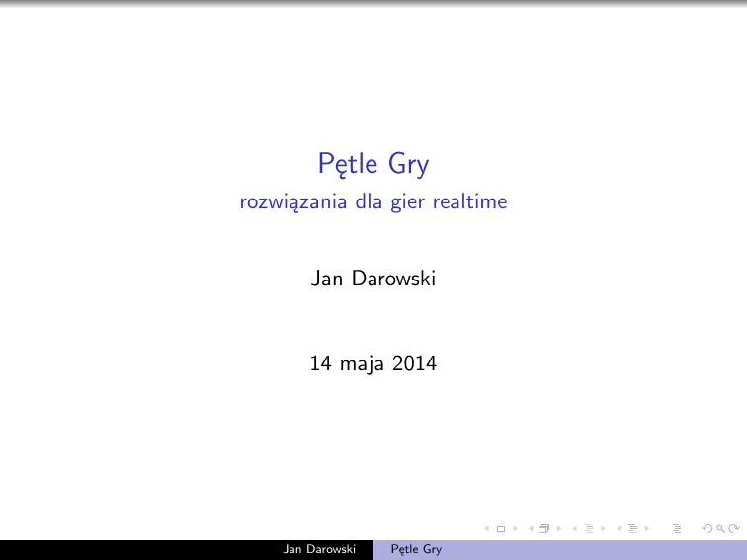Click the previous slide arrow
Image resolution: width=747 pixels, height=560 pixels.
click(x=489, y=530)
